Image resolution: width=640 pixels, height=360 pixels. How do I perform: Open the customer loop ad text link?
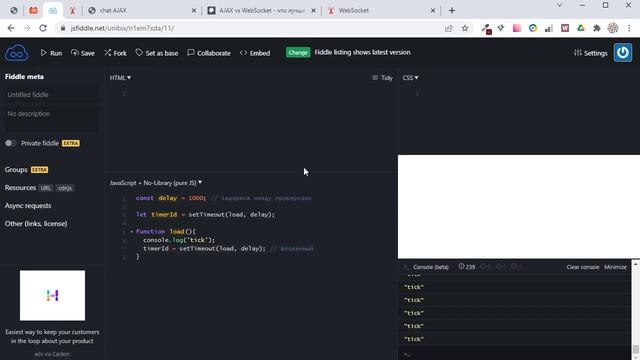(52, 336)
